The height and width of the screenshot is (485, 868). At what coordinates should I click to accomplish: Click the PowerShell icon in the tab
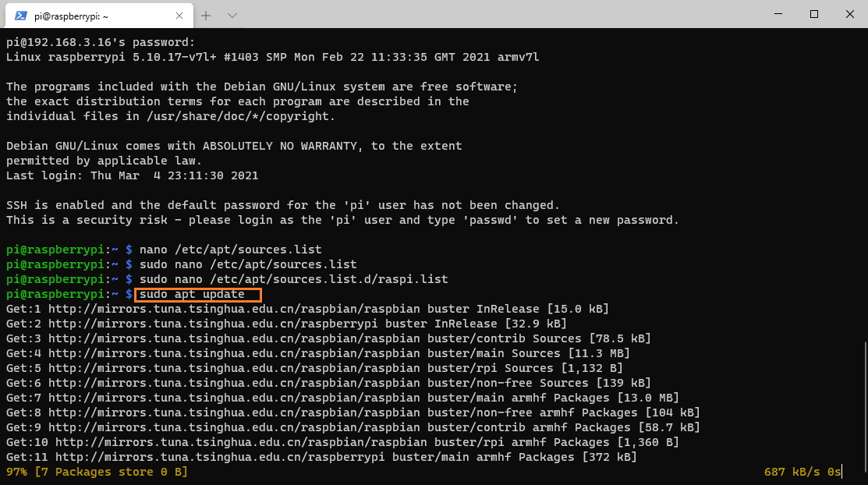[x=21, y=15]
